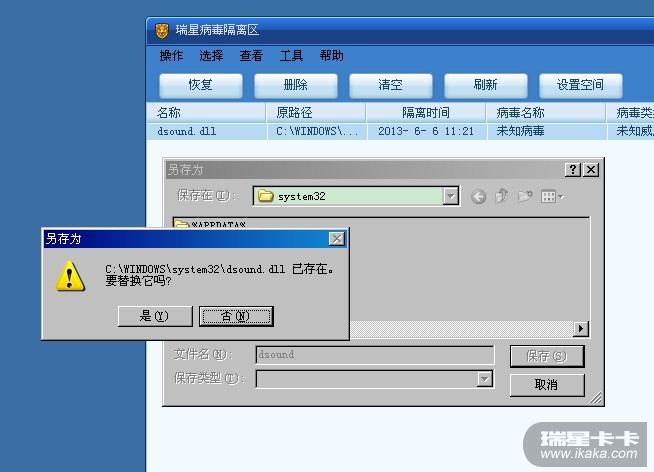The image size is (654, 472).
Task: Select the dsound.dll quarantine entry
Action: [x=187, y=131]
